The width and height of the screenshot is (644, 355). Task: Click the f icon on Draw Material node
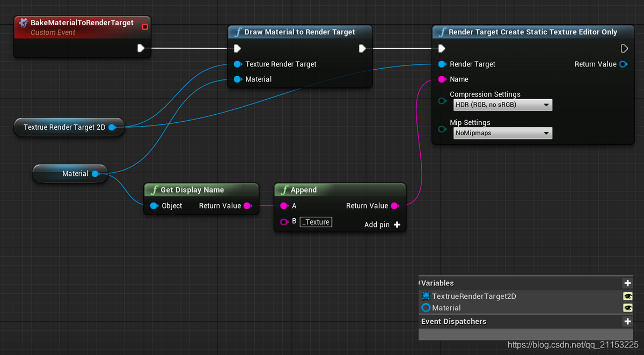[x=238, y=32]
